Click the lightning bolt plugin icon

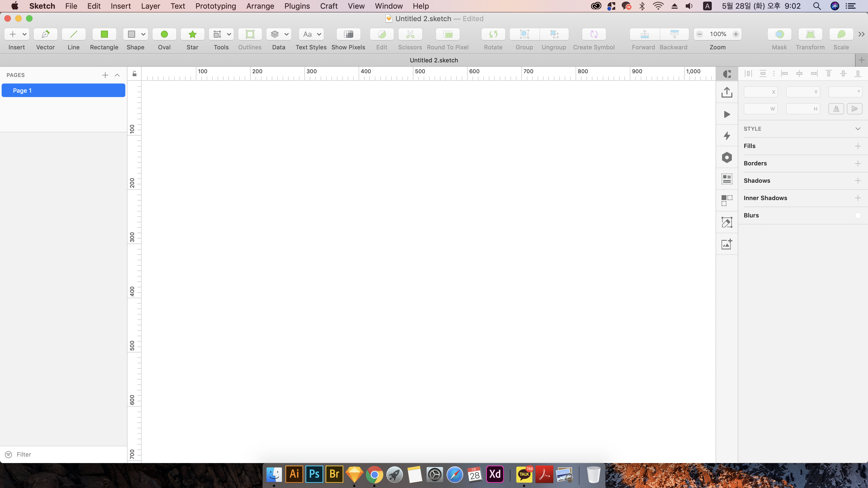tap(727, 136)
